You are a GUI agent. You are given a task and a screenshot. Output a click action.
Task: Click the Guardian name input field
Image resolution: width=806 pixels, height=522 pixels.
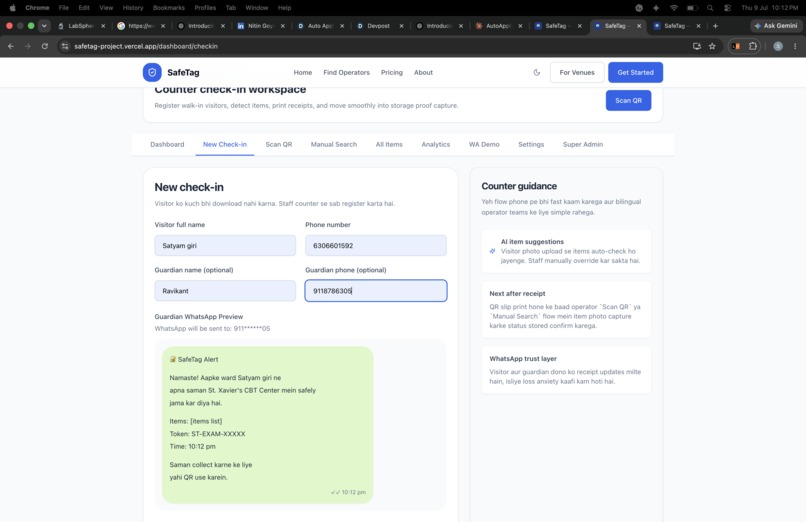[225, 291]
